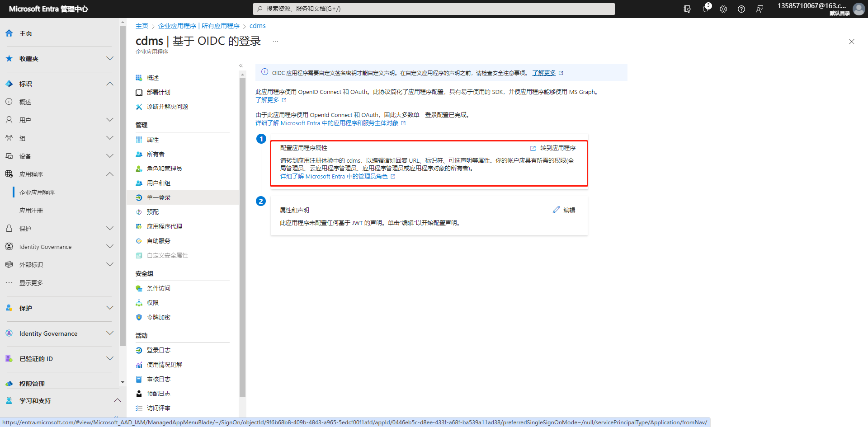Image resolution: width=868 pixels, height=427 pixels.
Task: Open the help question mark icon
Action: [741, 9]
